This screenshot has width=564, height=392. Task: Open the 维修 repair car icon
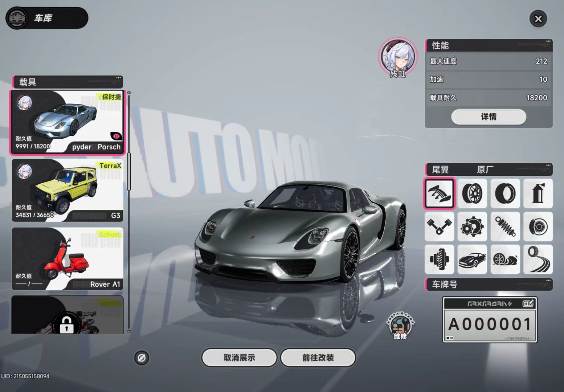pos(400,326)
